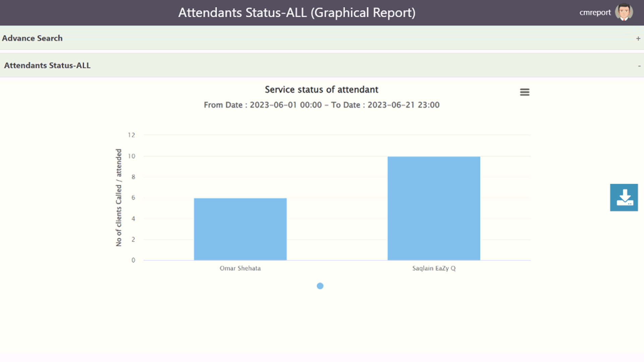644x362 pixels.
Task: Click the Omar Shehata axis label
Action: pos(240,268)
